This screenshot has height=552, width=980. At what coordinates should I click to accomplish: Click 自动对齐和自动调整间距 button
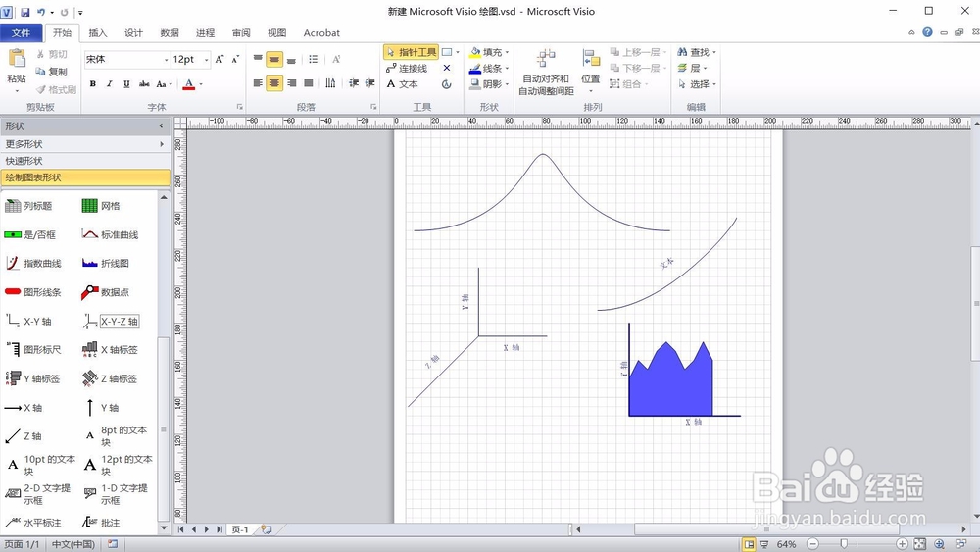[x=546, y=71]
